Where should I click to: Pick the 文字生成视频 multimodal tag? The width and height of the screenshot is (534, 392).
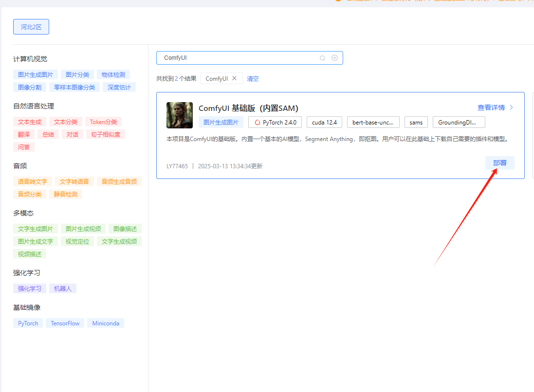click(119, 241)
